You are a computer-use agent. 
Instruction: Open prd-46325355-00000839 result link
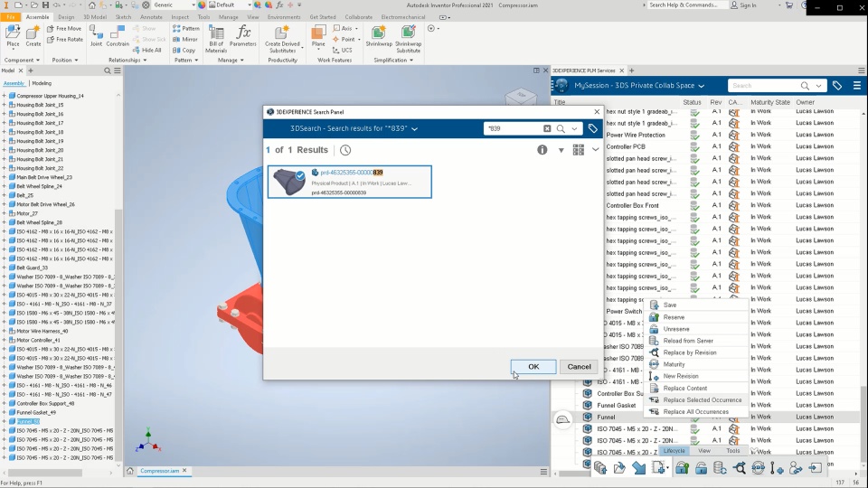352,173
